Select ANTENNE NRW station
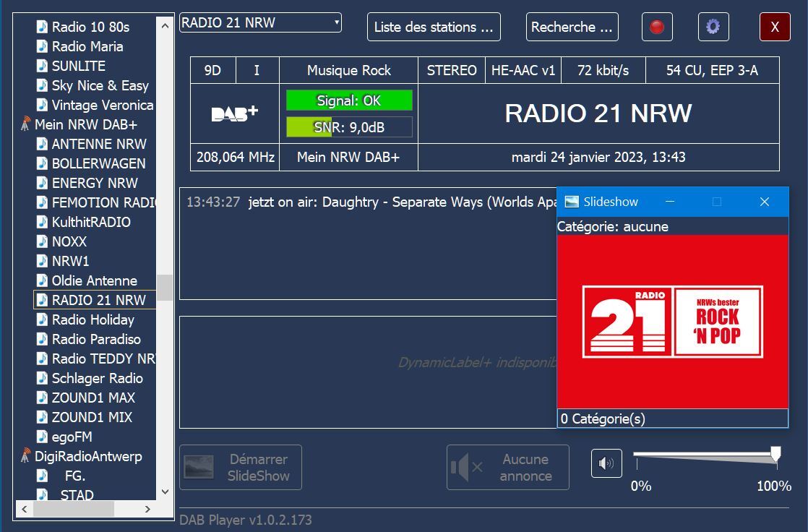 click(x=99, y=145)
